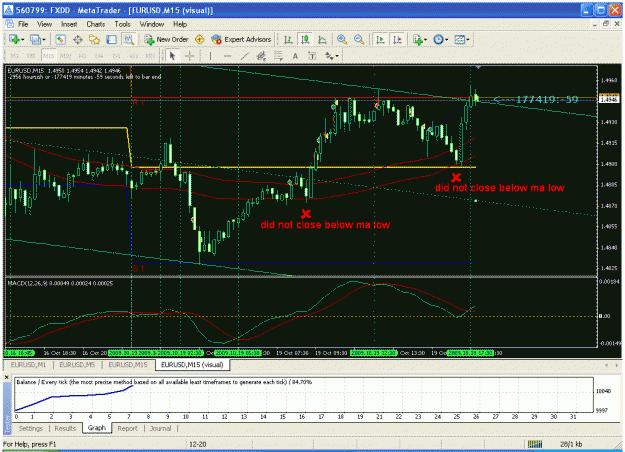Screen dimensions: 625x452
Task: Select the Text Label tool
Action: pos(312,56)
